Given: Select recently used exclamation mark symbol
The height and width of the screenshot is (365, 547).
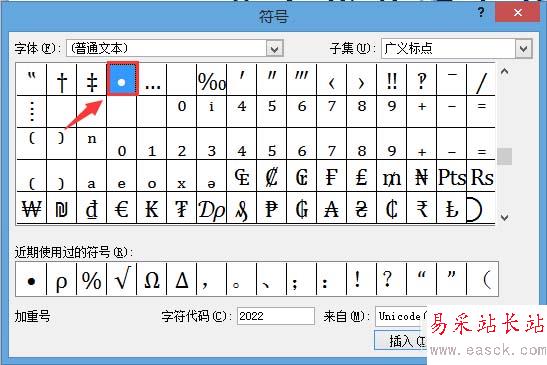Looking at the screenshot, I should pos(362,280).
